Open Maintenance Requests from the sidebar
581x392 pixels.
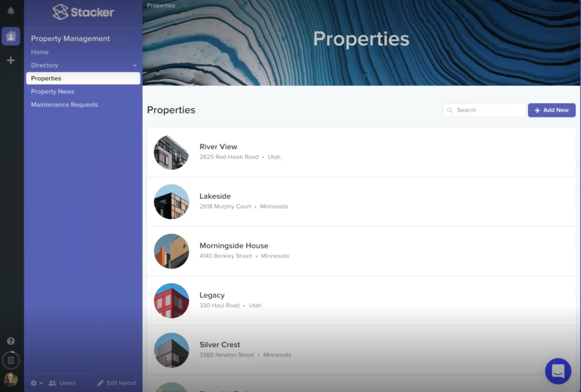[64, 105]
